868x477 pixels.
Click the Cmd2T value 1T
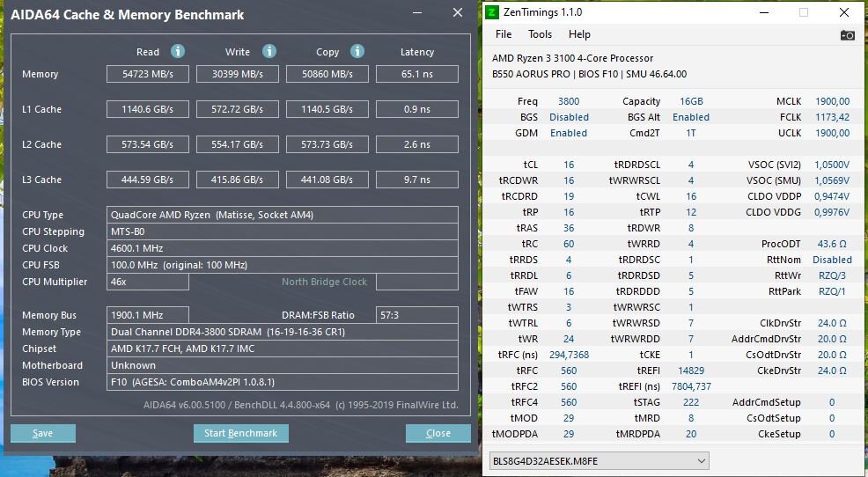(x=691, y=133)
